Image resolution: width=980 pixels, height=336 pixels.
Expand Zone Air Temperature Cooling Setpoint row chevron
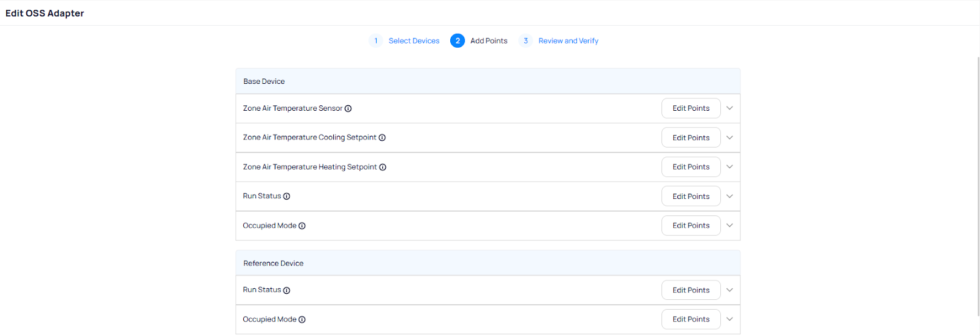pyautogui.click(x=729, y=138)
